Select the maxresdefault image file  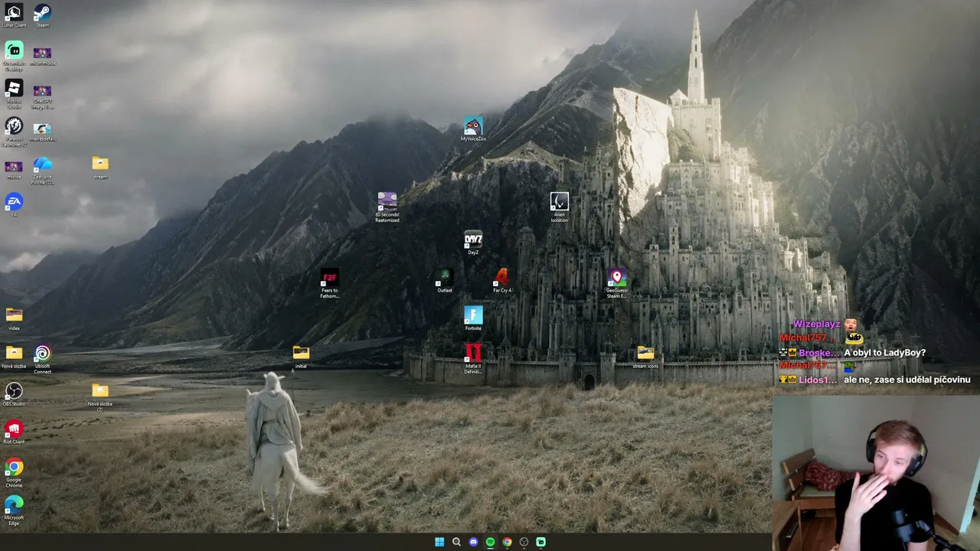(x=42, y=132)
